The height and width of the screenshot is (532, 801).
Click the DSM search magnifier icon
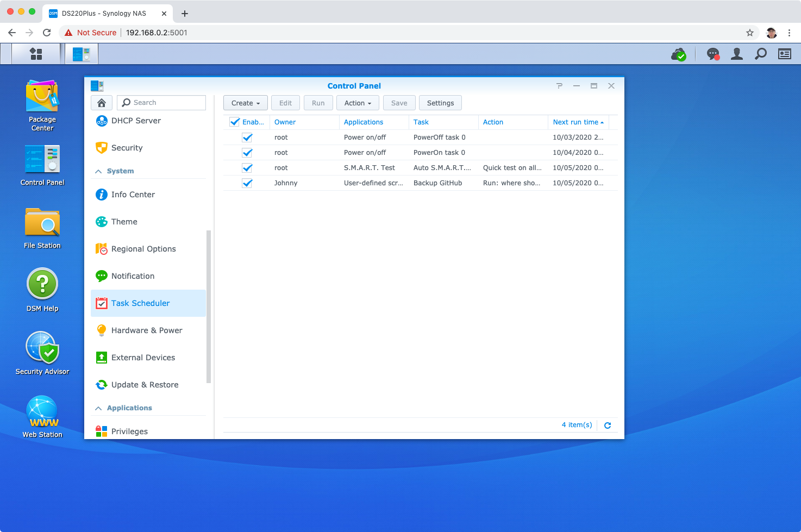pyautogui.click(x=761, y=54)
